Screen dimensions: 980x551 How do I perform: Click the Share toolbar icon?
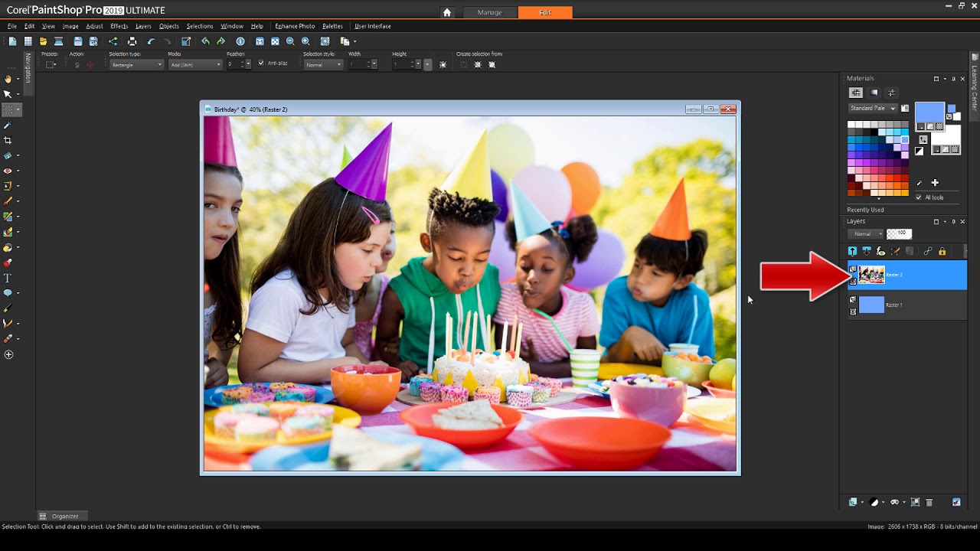tap(113, 41)
